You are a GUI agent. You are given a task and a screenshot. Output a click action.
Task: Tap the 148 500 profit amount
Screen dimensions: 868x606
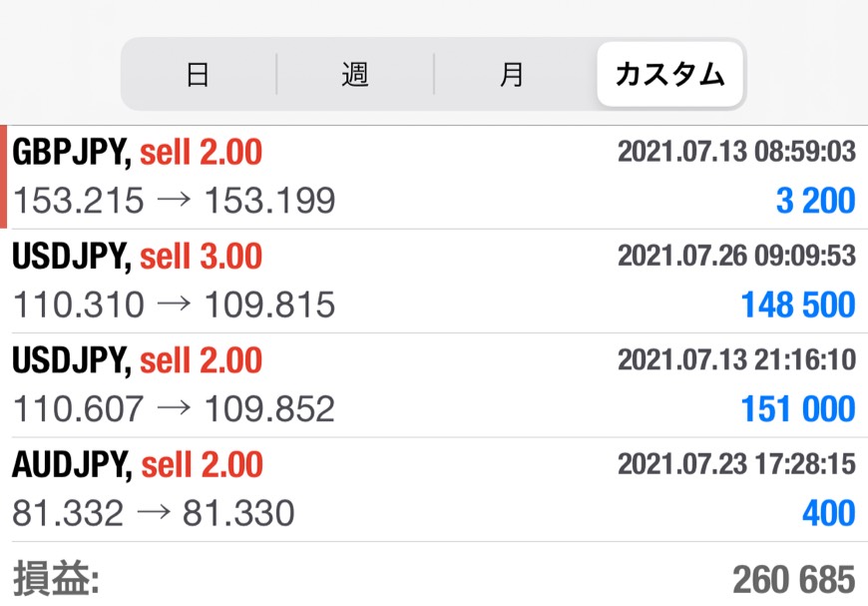[x=797, y=304]
